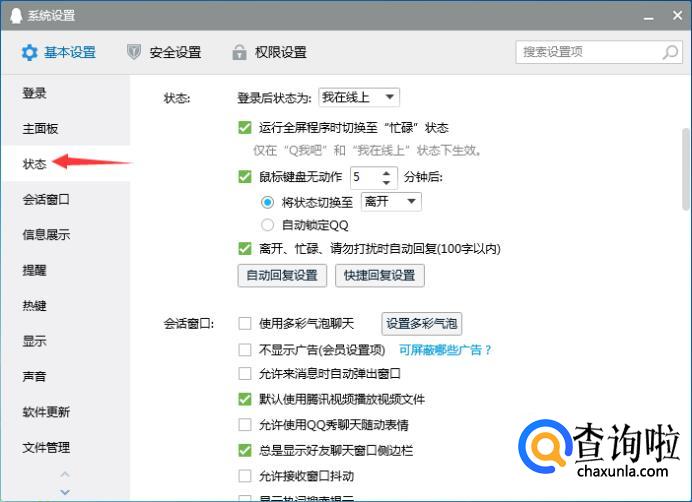Click the QQ penguin icon in title bar
Viewport: 692px width, 502px height.
[x=15, y=15]
